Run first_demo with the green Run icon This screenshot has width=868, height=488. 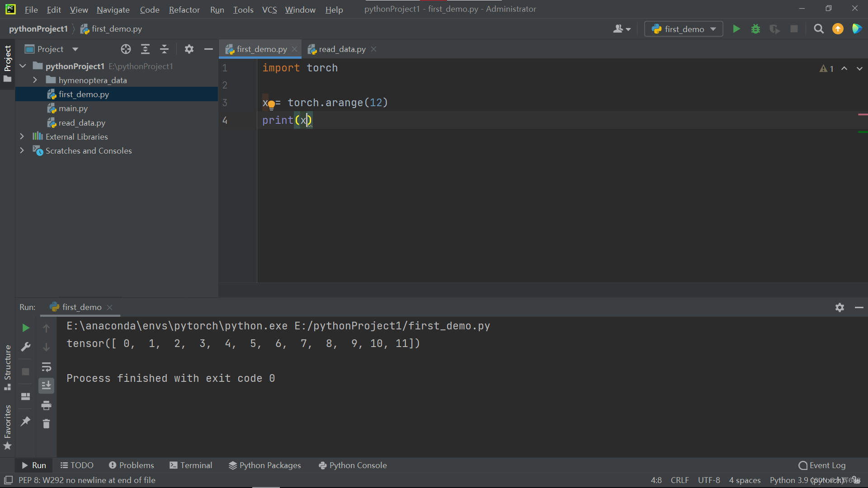[736, 29]
